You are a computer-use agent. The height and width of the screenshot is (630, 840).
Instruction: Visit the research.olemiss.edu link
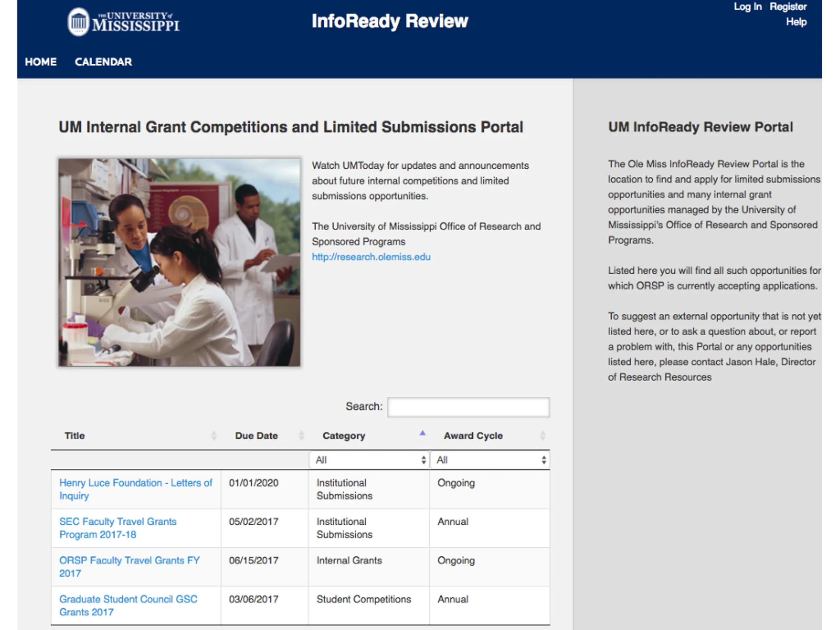[371, 257]
